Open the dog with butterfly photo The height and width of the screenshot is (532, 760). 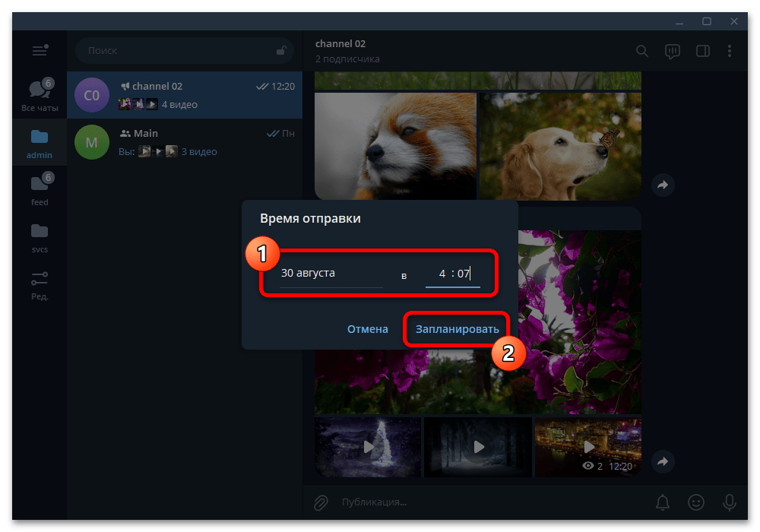pyautogui.click(x=560, y=147)
